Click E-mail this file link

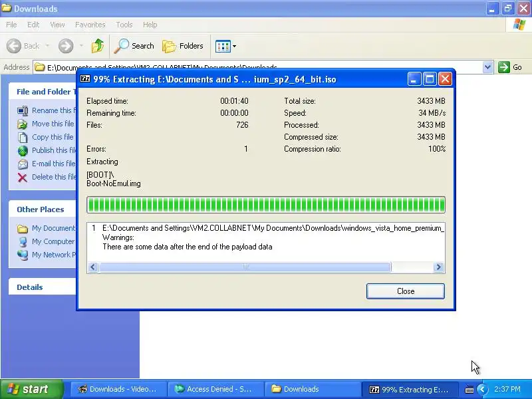(54, 164)
